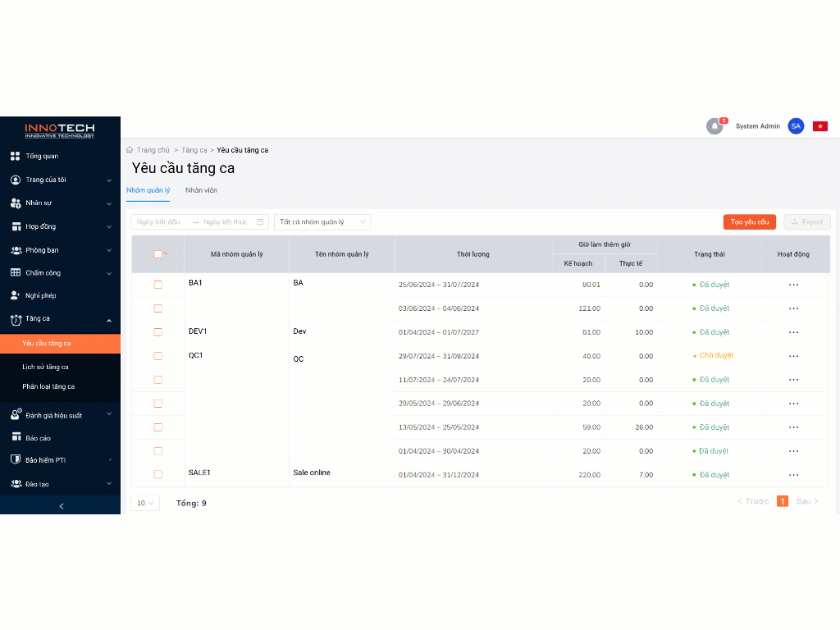Open the notification bell icon
The image size is (840, 630).
(714, 126)
